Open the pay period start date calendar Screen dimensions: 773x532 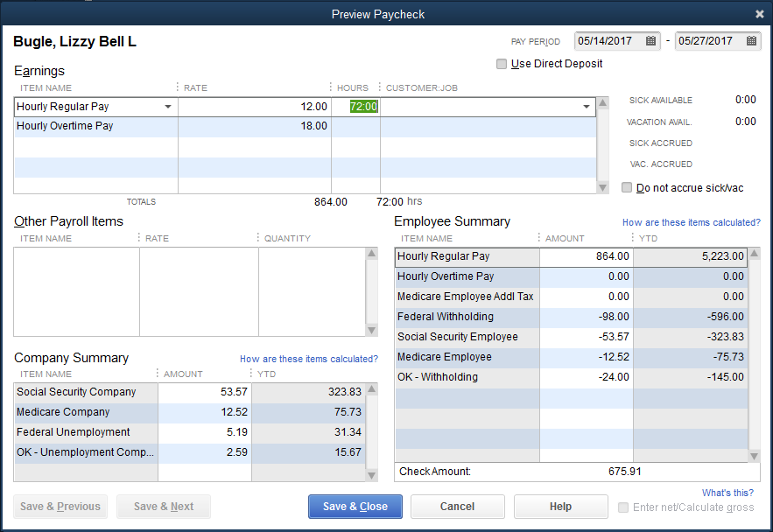point(650,41)
